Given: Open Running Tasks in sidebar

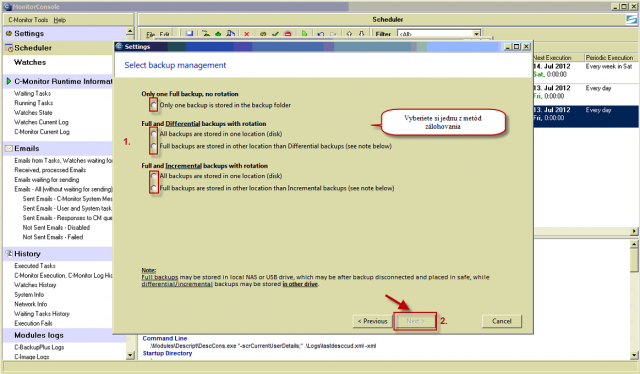Looking at the screenshot, I should [x=33, y=103].
